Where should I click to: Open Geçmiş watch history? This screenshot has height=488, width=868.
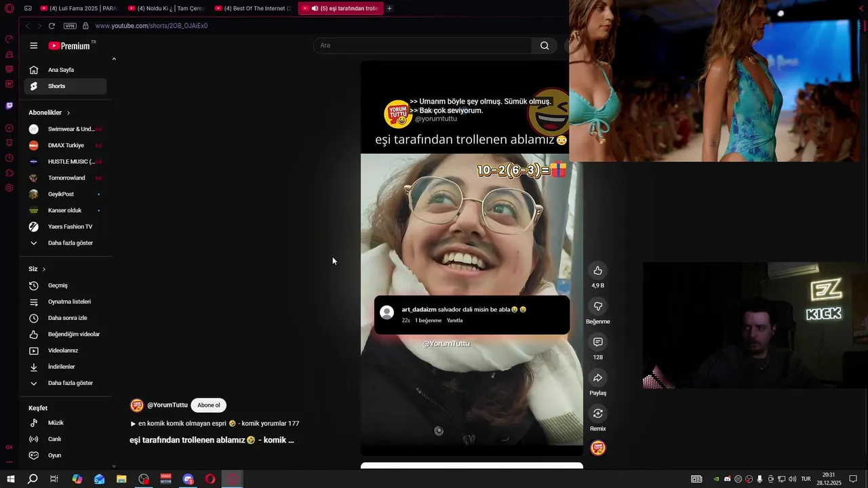65,285
